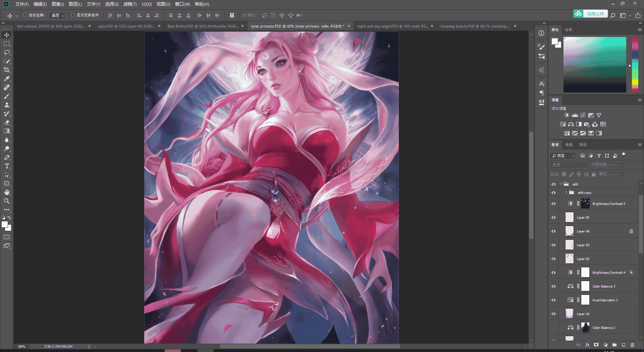
Task: Add a Brightness/Contrast adjustment from Adjustments panel
Action: 567,115
